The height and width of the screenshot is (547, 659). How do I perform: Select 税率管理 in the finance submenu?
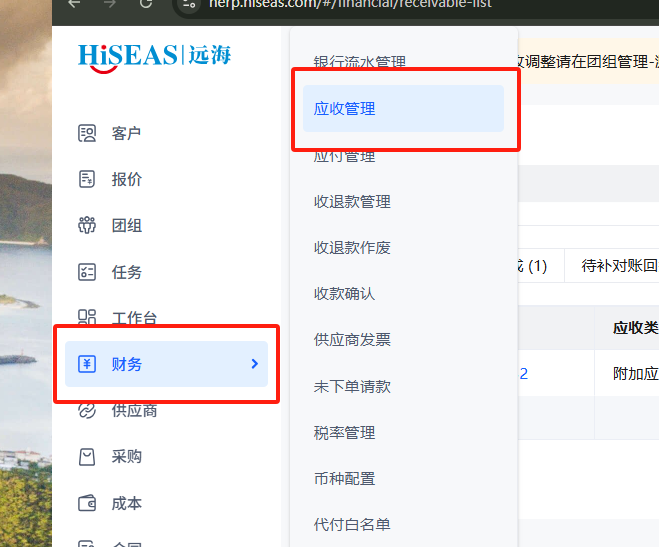tap(345, 432)
